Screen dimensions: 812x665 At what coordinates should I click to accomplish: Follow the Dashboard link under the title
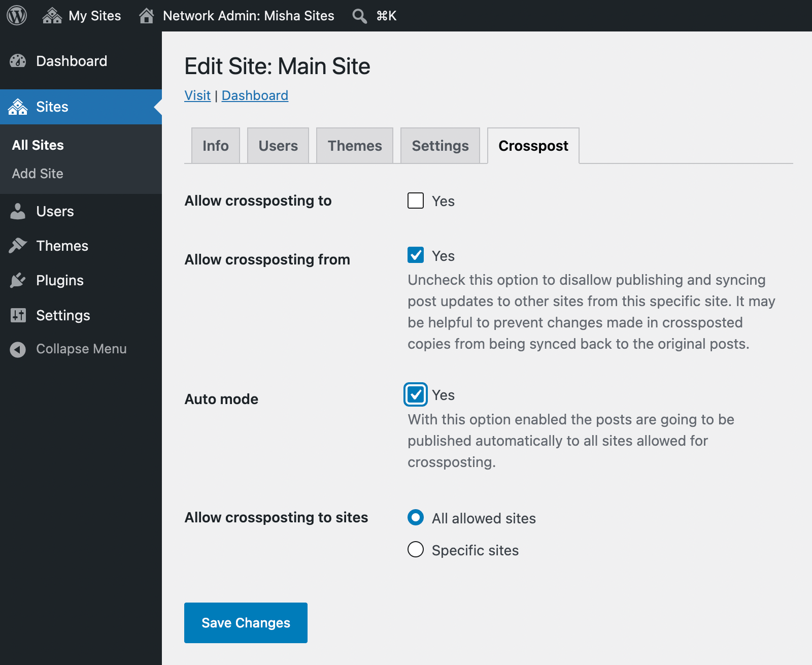coord(255,95)
